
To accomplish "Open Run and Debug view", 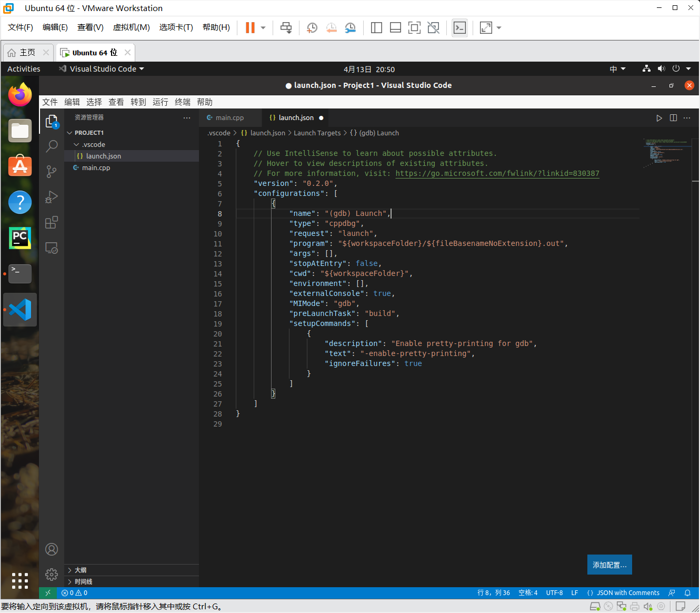I will pos(52,197).
